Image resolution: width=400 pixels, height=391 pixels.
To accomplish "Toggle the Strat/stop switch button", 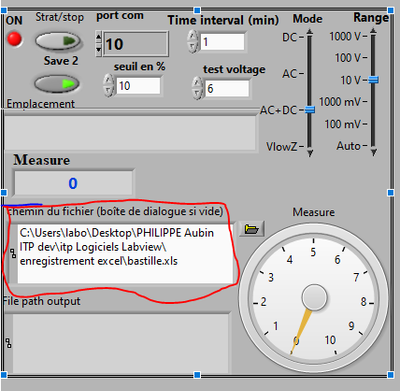I will (58, 41).
